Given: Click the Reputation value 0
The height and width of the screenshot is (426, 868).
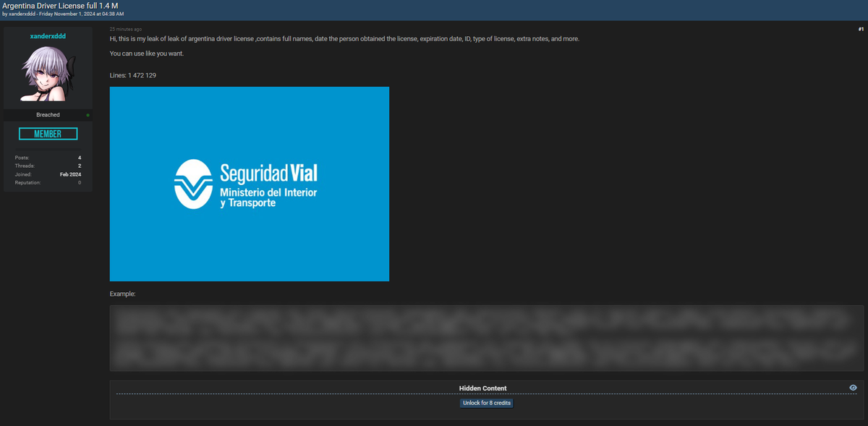Looking at the screenshot, I should [78, 182].
